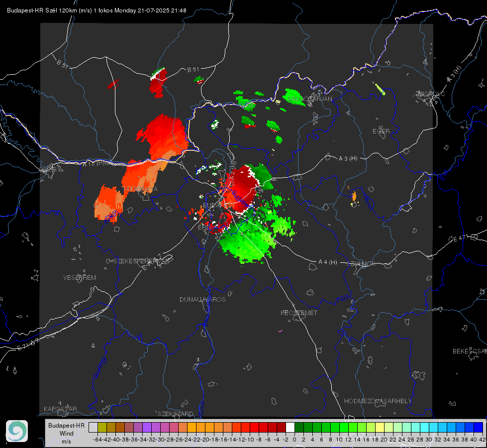The width and height of the screenshot is (487, 448).
Task: Click the VESZPREM city label
Action: click(80, 277)
